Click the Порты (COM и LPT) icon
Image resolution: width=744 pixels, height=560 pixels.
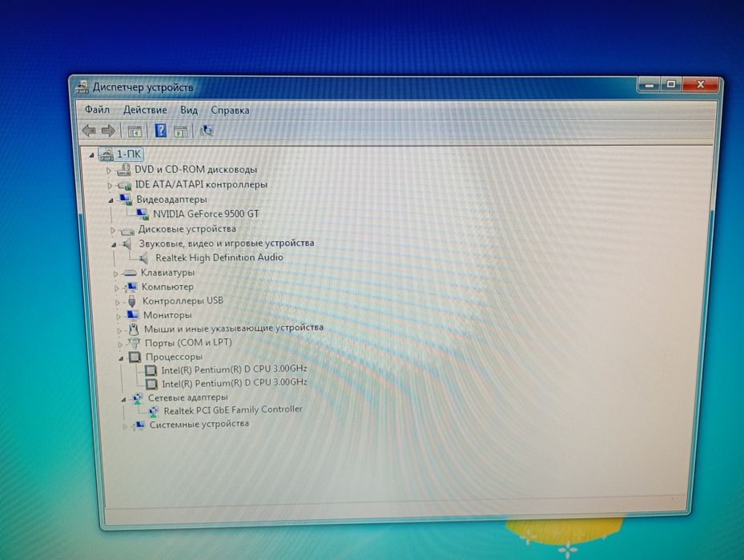tap(135, 342)
